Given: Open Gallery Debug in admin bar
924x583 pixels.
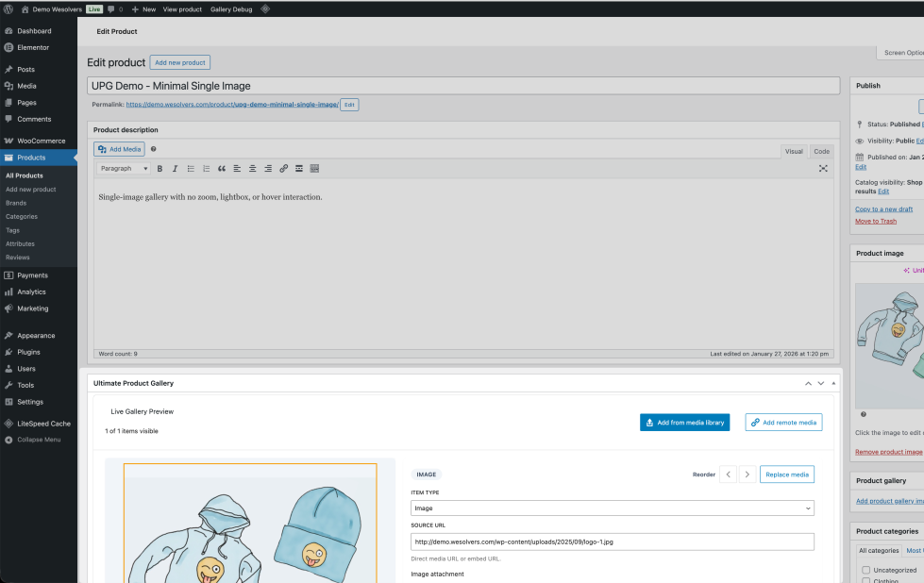Looking at the screenshot, I should (x=231, y=8).
